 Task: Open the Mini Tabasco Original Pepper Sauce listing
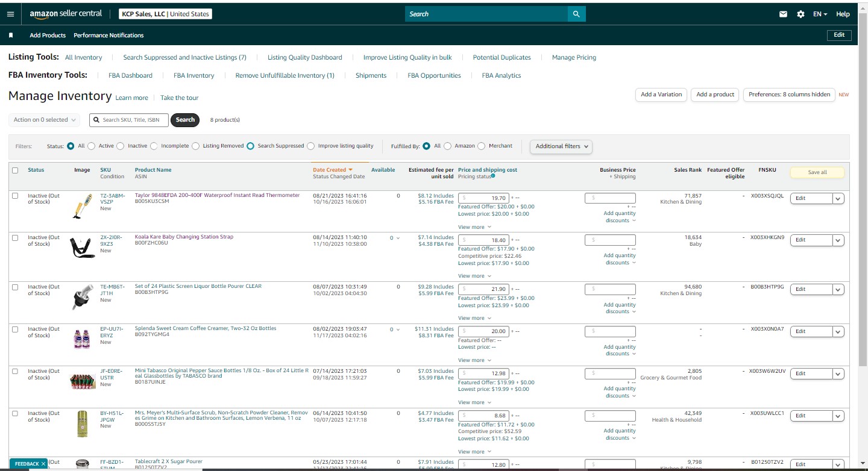click(x=222, y=373)
